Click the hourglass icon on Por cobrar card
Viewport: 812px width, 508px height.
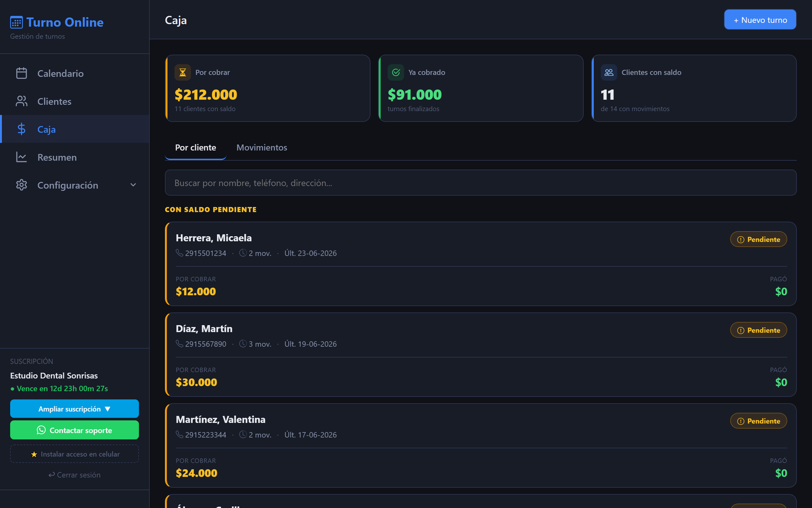(x=183, y=72)
